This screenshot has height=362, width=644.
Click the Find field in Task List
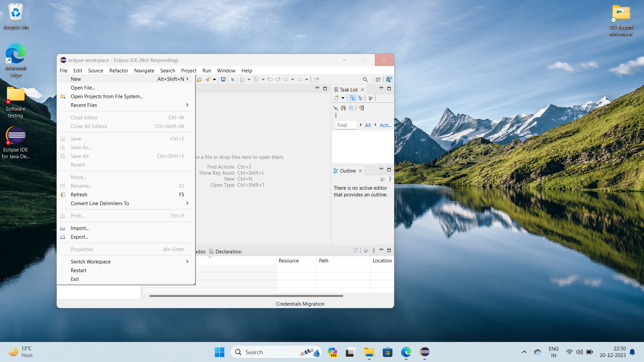(x=345, y=125)
